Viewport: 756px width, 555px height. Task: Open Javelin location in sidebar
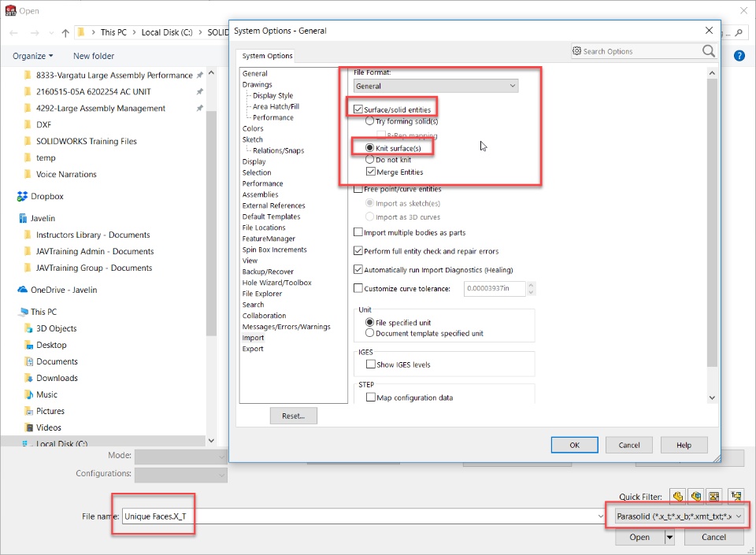click(x=37, y=218)
